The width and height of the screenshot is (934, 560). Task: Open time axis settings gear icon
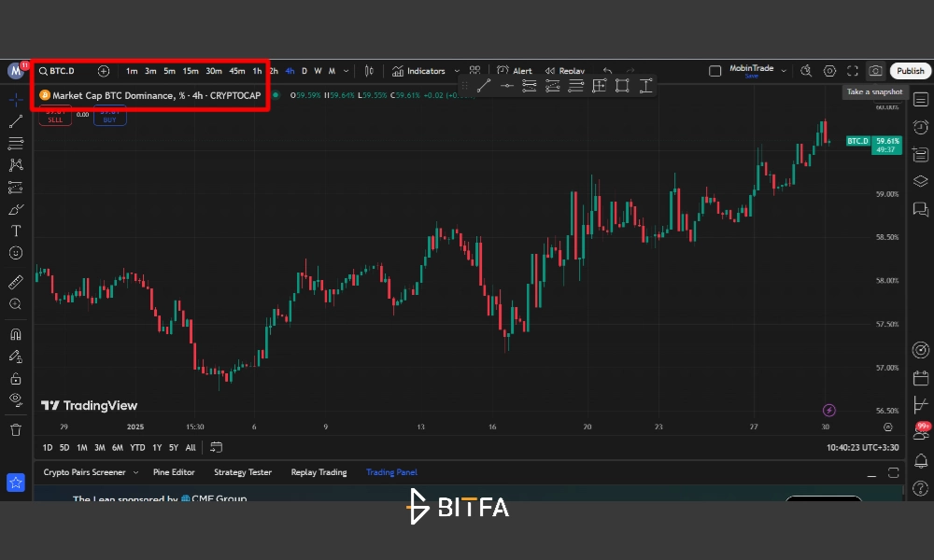pyautogui.click(x=887, y=427)
